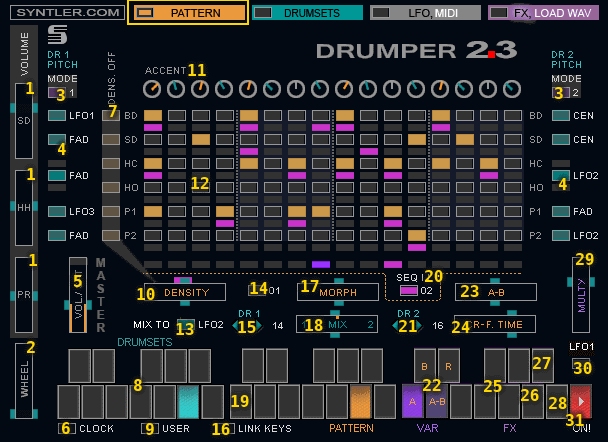Open the CEN selector on BD row right
This screenshot has height=442, width=608.
[561, 115]
